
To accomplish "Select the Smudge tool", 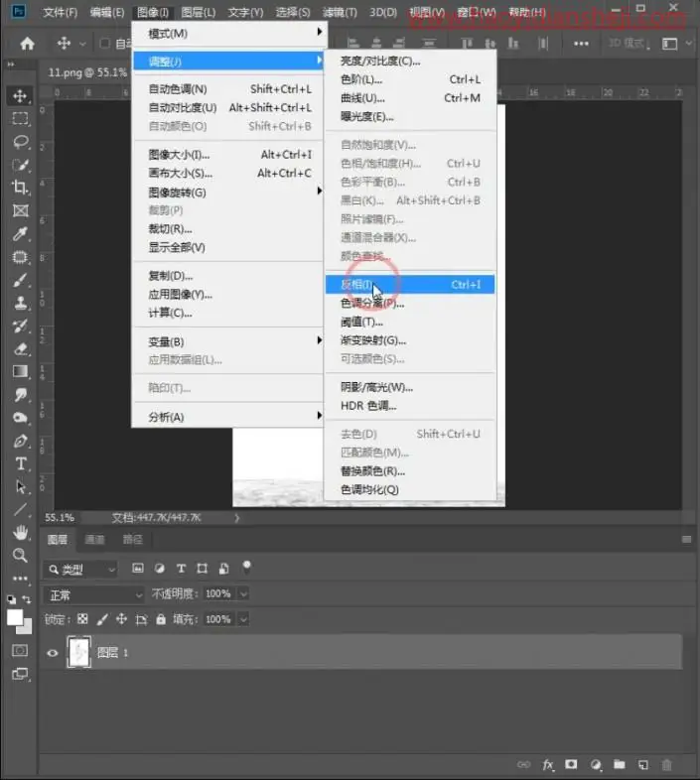I will click(x=20, y=395).
